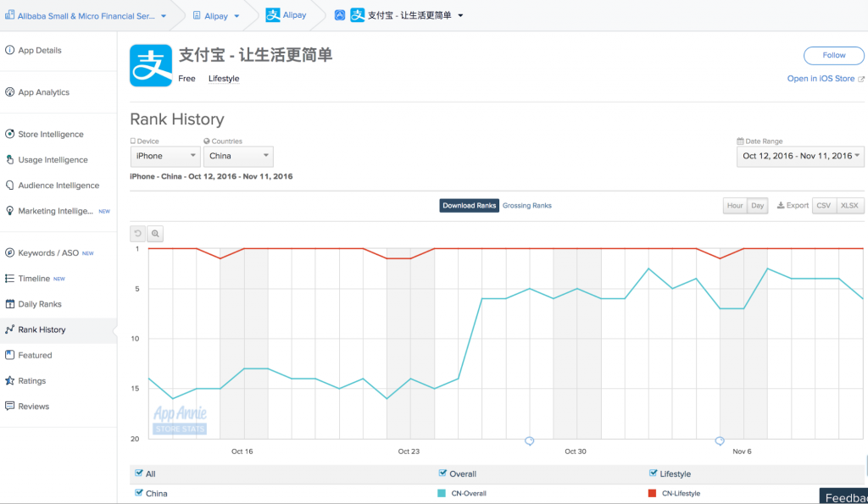Click the CN-Overall teal color swatch

(x=441, y=493)
